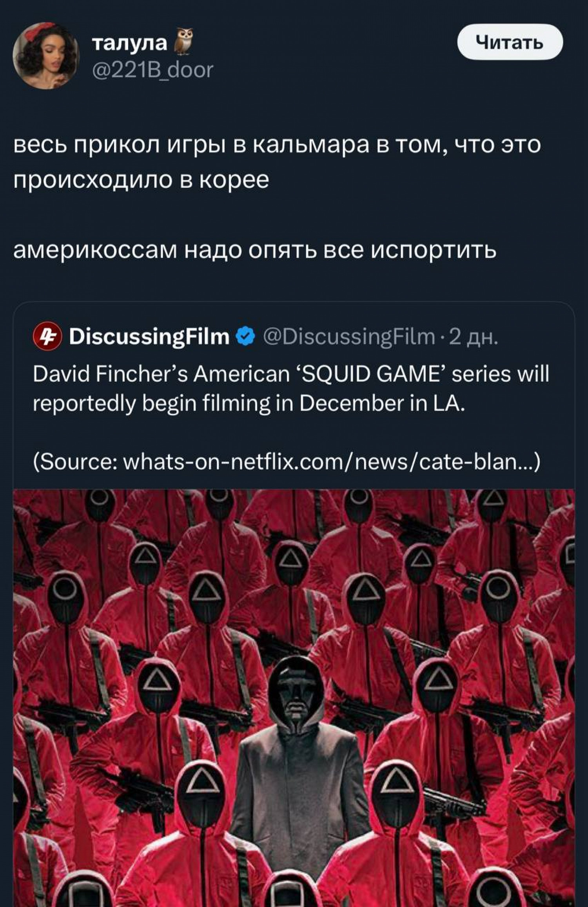Open the DiscussingFilm account name
This screenshot has width=588, height=907.
point(149,336)
